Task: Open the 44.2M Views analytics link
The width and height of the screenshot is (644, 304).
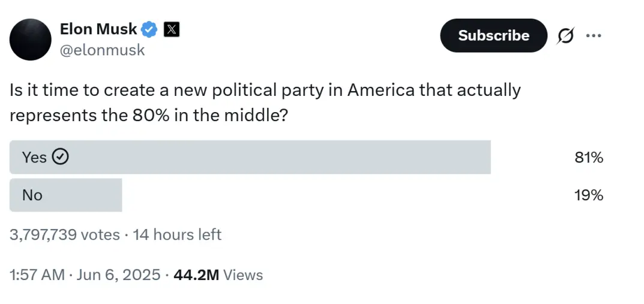Action: pos(218,275)
